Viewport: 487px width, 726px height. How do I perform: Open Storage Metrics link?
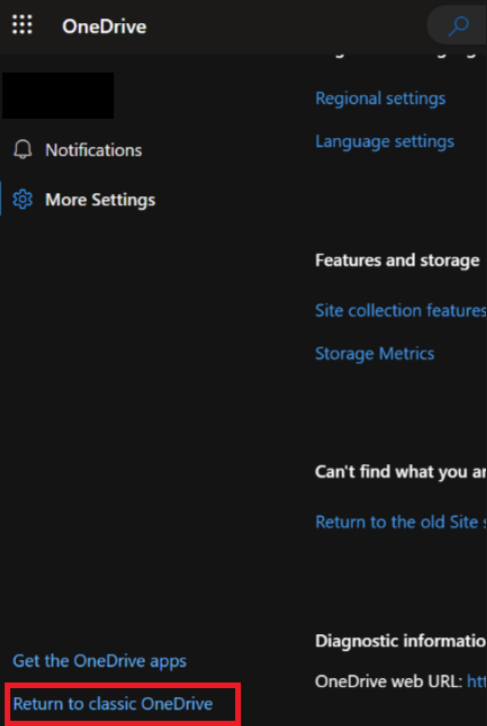click(x=375, y=354)
